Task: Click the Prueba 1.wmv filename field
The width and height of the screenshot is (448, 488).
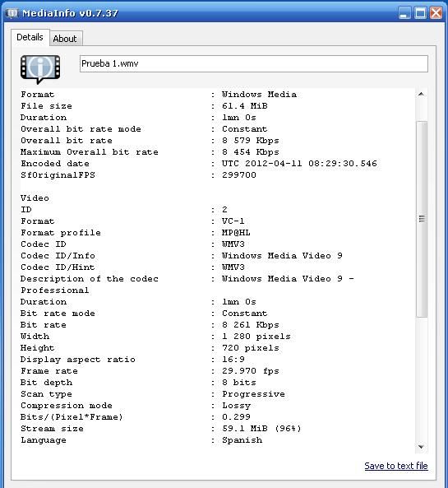Action: click(x=254, y=64)
